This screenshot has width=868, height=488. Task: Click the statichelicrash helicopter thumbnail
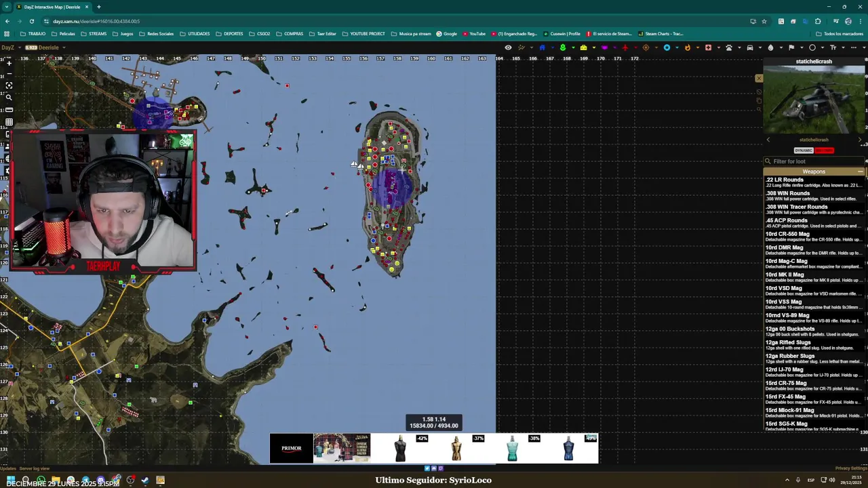pyautogui.click(x=814, y=100)
